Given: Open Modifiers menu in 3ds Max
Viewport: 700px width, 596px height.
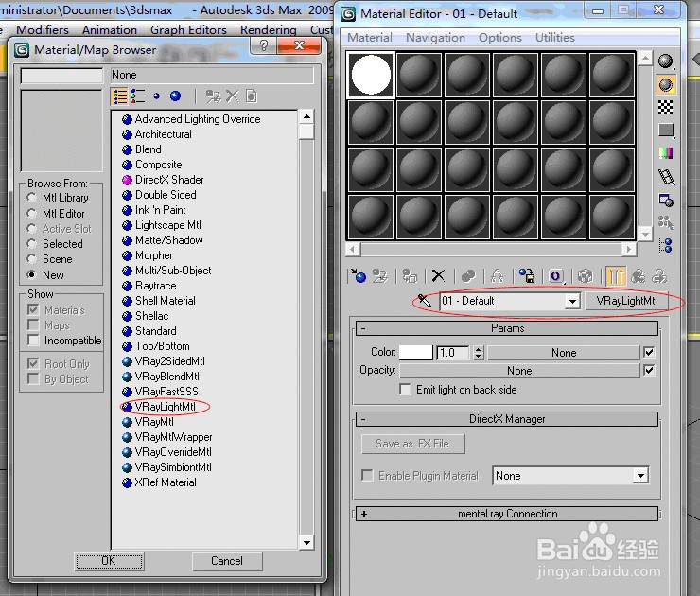Looking at the screenshot, I should (43, 30).
